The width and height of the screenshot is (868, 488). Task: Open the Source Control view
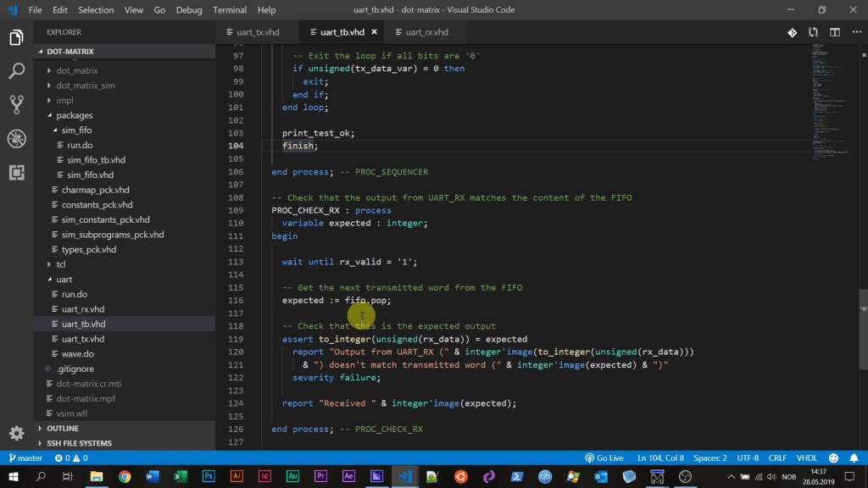pos(17,102)
